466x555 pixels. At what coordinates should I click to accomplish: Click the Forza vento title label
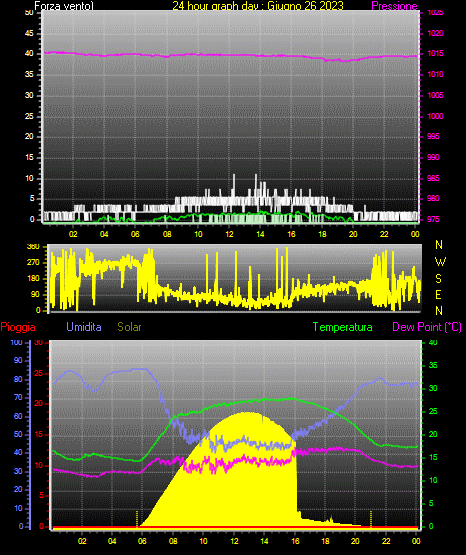pyautogui.click(x=64, y=6)
